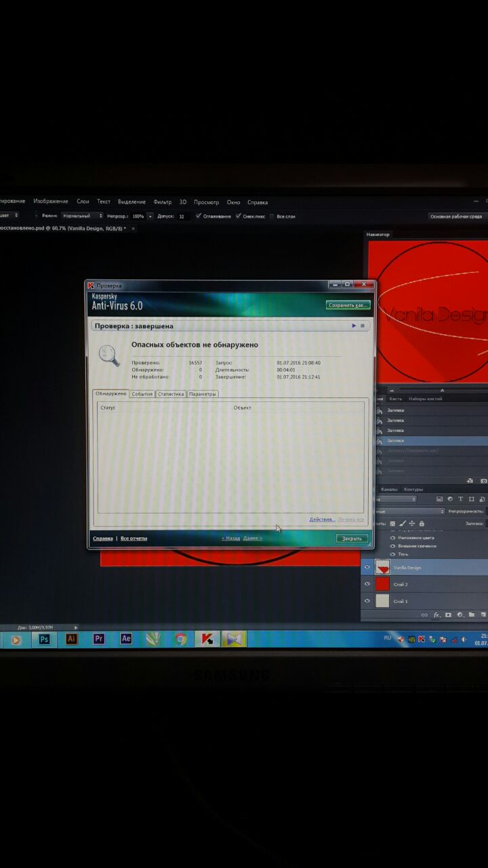488x868 pixels.
Task: Open the Все отчеты link
Action: click(x=134, y=538)
